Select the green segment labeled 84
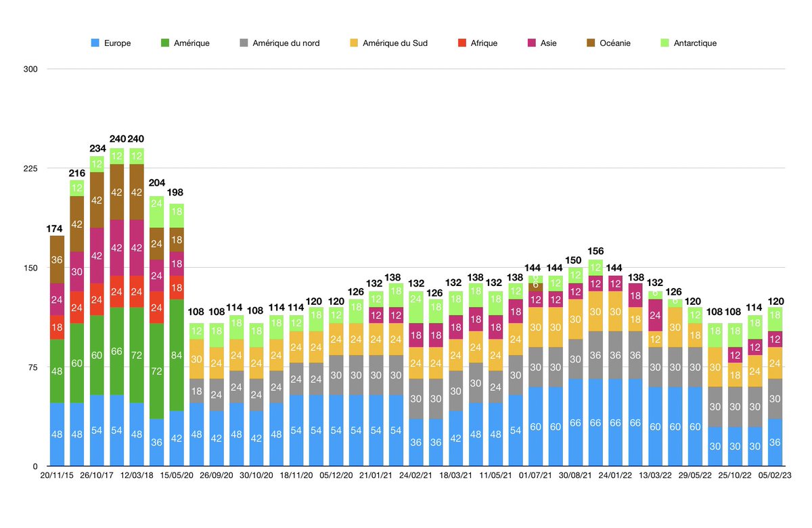The width and height of the screenshot is (812, 528). [176, 355]
